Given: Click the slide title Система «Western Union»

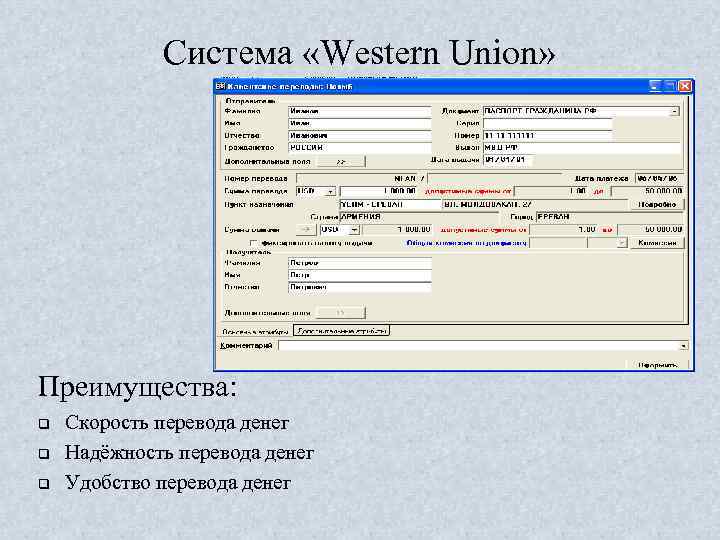Looking at the screenshot, I should coord(359,52).
